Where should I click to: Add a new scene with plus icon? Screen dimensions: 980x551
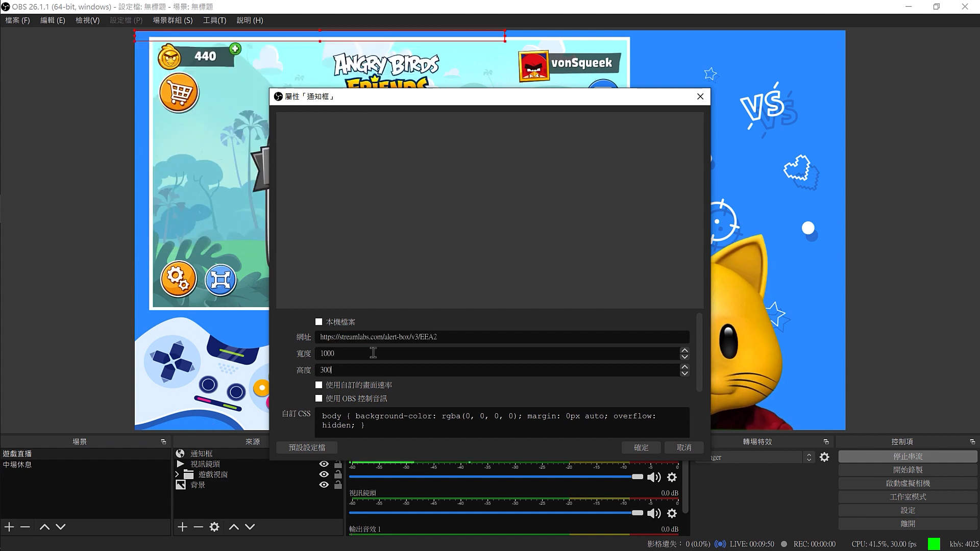click(x=9, y=527)
